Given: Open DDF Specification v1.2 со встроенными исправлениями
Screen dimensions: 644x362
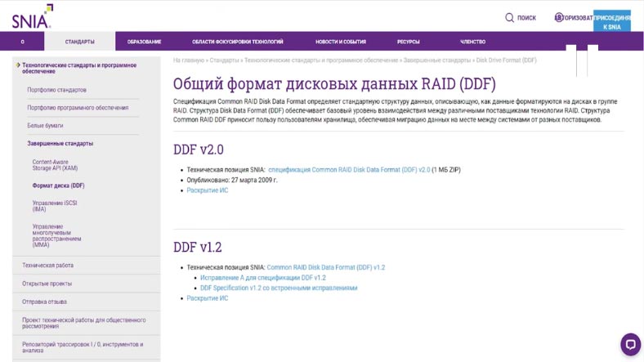Looking at the screenshot, I should [279, 288].
